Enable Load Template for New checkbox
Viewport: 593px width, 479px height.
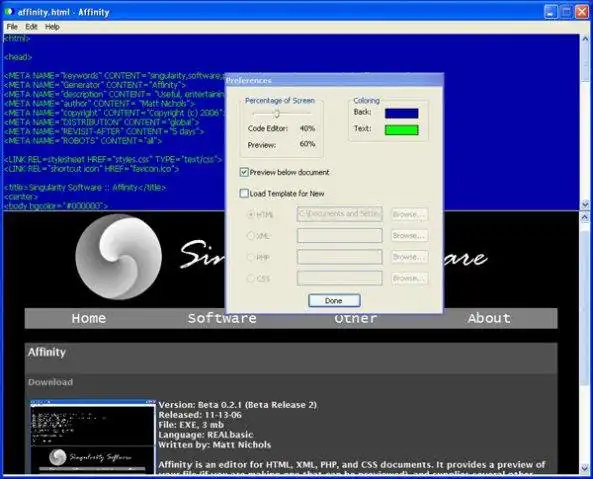tap(244, 194)
